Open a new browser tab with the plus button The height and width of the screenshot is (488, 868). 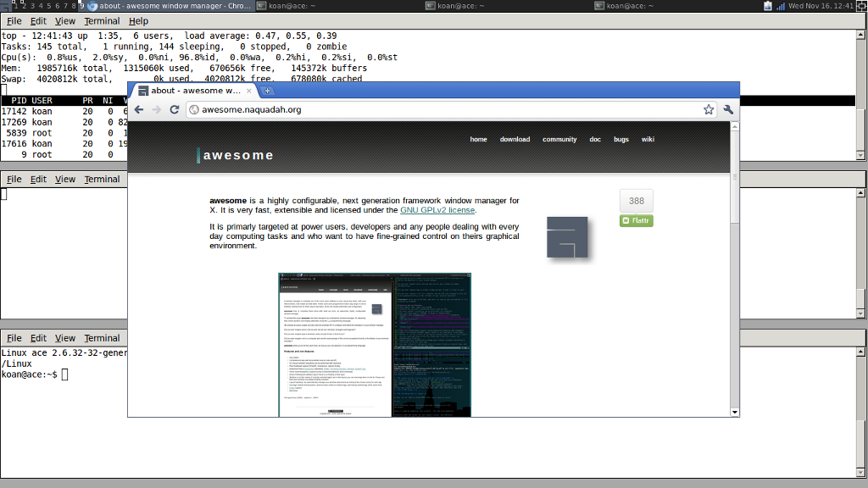point(267,91)
